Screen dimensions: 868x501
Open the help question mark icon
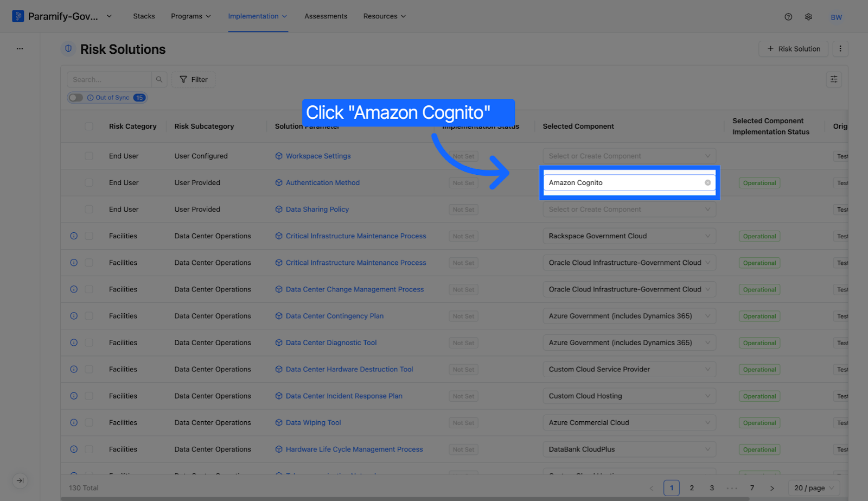tap(788, 17)
